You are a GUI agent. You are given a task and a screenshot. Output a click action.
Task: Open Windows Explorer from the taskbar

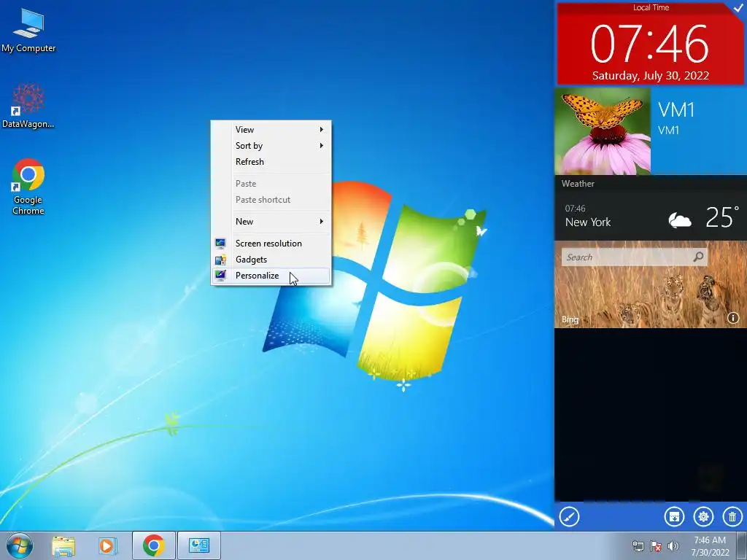point(63,545)
